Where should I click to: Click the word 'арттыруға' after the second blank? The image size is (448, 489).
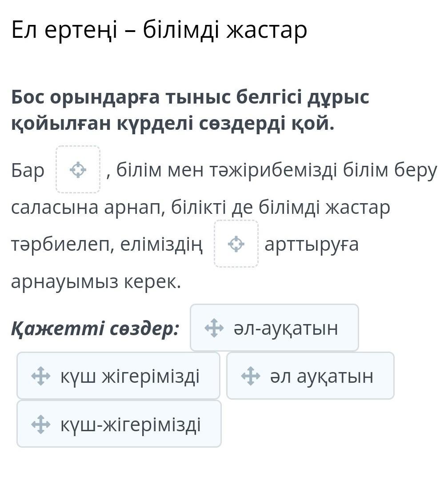(312, 245)
